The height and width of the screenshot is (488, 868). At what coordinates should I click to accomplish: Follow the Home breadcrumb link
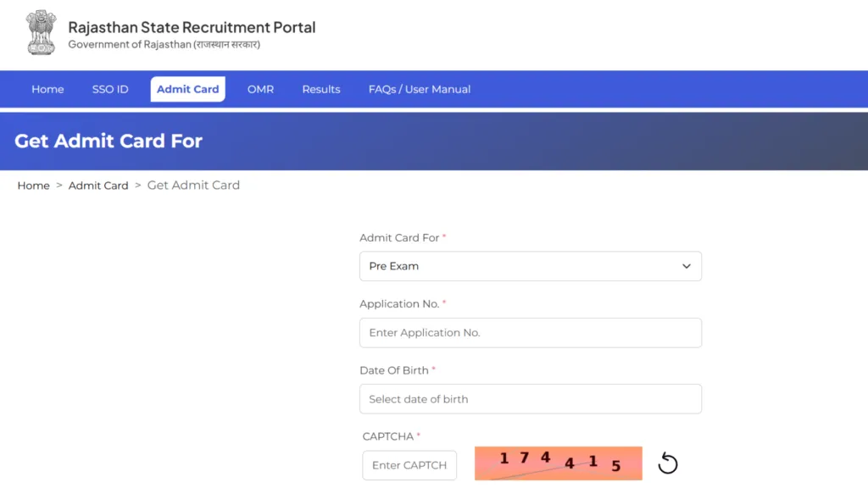(33, 186)
